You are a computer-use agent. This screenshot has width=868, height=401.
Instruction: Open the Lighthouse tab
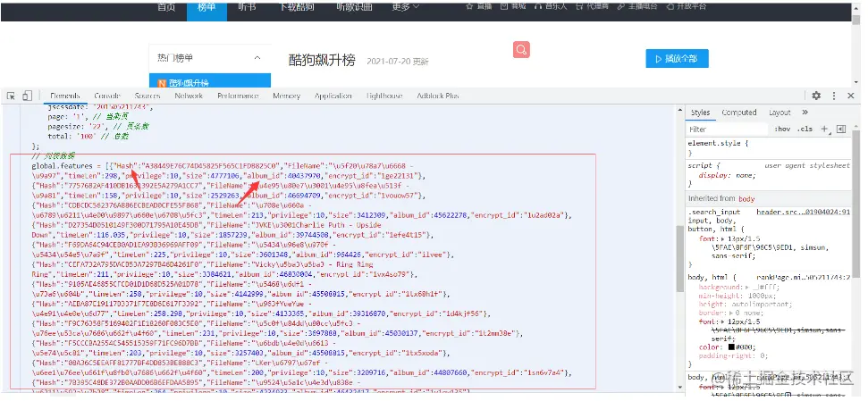(386, 96)
